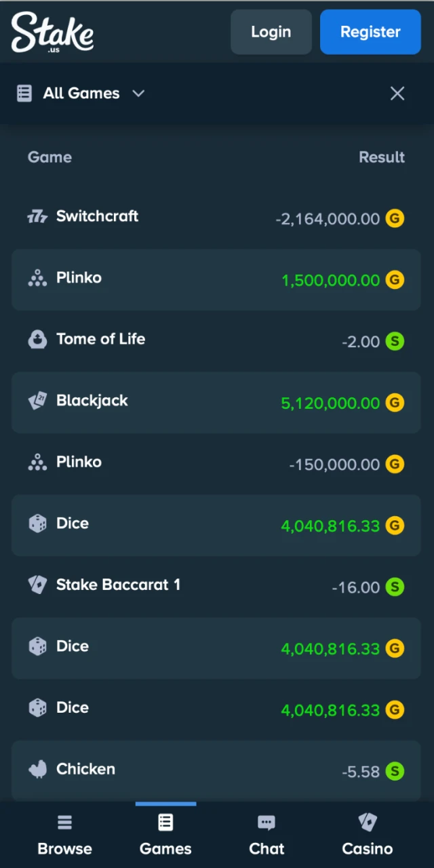Select the Stake Baccarat 1 cards icon

tap(37, 584)
